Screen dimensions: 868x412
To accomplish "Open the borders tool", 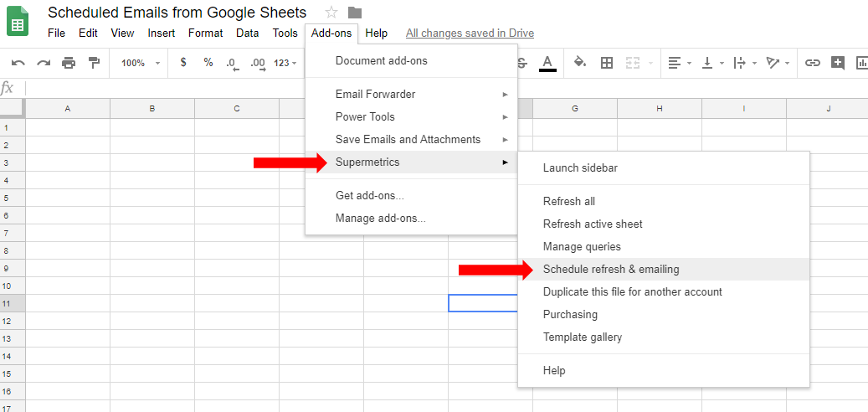I will pos(607,63).
